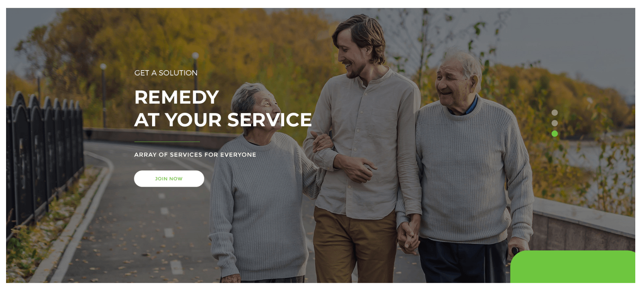Image resolution: width=644 pixels, height=294 pixels.
Task: Select the first slider pagination dot
Action: (x=554, y=113)
